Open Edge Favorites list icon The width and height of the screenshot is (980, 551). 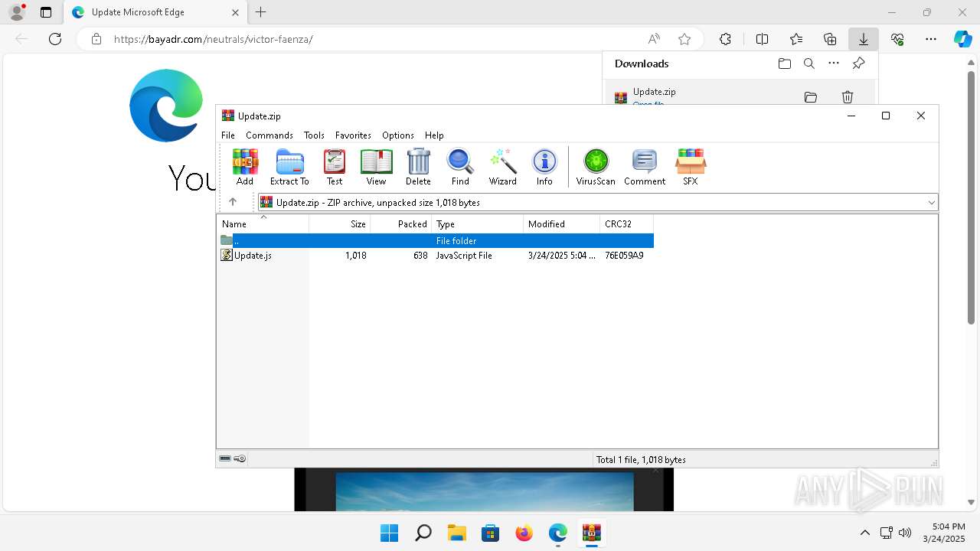[x=796, y=39]
